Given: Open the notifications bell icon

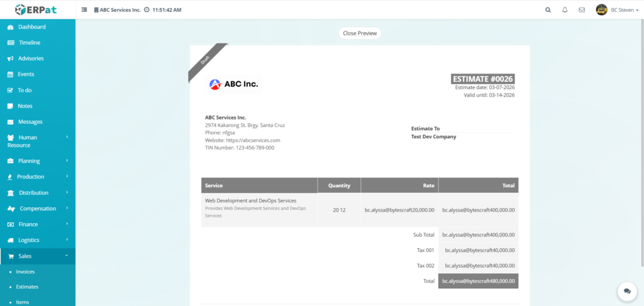Looking at the screenshot, I should point(565,10).
